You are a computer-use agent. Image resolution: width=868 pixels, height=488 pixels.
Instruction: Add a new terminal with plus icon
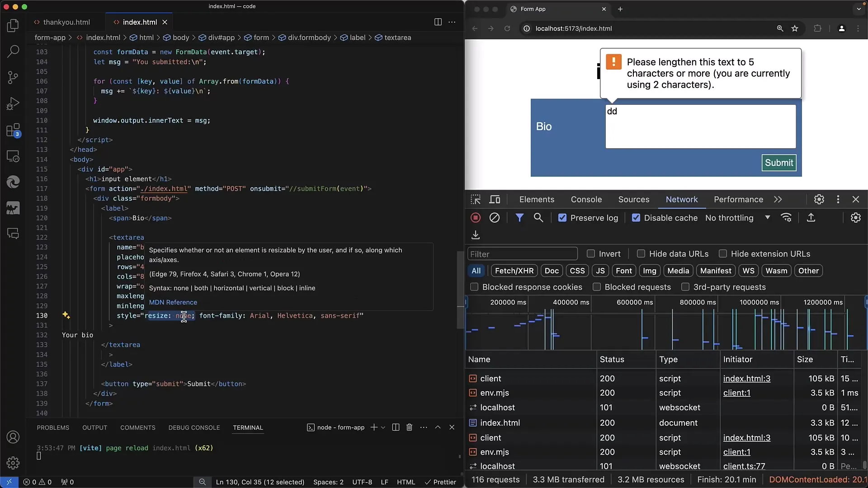(x=374, y=427)
